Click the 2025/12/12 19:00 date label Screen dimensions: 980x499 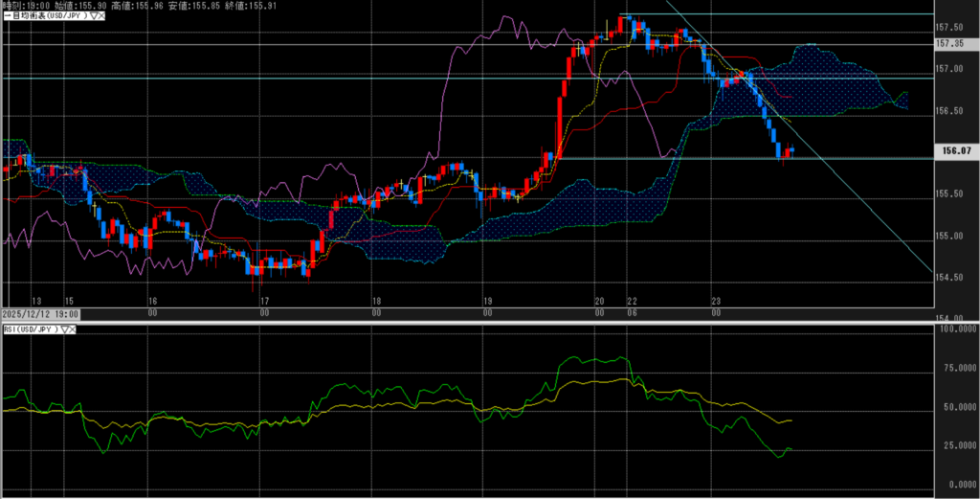tap(39, 313)
